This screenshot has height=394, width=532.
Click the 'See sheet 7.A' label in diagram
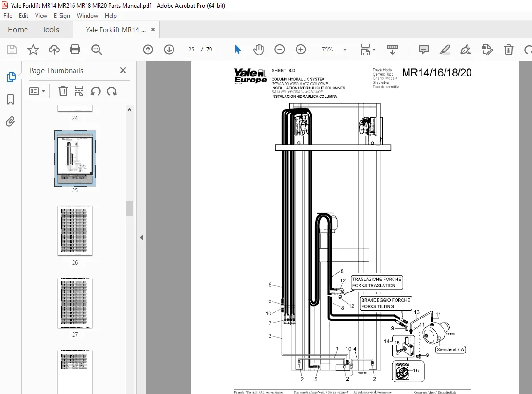click(x=451, y=349)
